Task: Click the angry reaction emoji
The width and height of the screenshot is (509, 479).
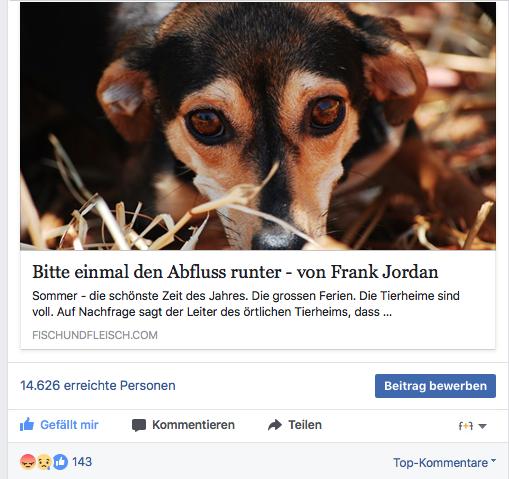Action: pyautogui.click(x=28, y=462)
